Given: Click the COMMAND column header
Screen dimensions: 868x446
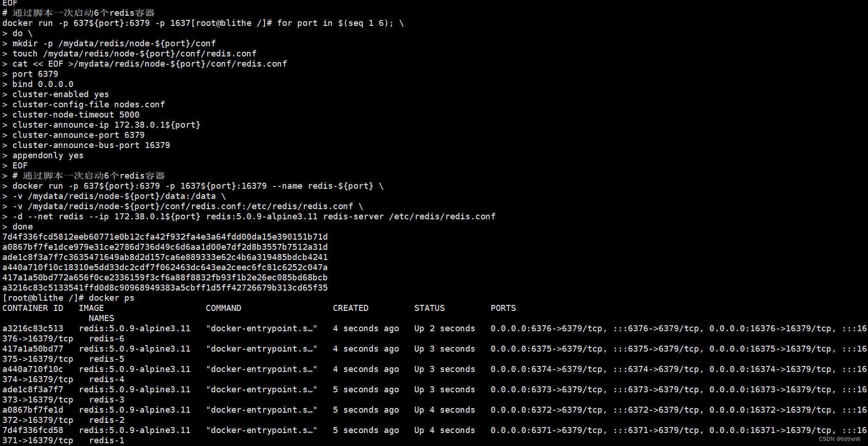Looking at the screenshot, I should pos(223,308).
